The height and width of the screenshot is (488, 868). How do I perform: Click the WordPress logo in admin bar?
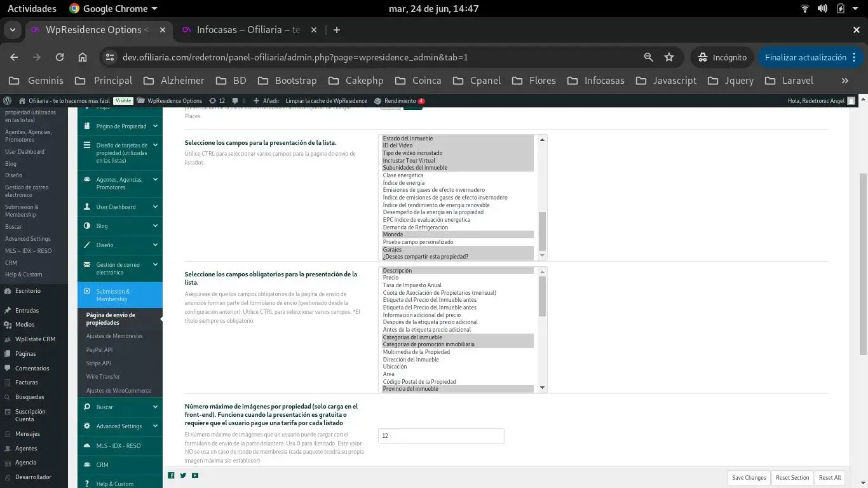coord(7,100)
